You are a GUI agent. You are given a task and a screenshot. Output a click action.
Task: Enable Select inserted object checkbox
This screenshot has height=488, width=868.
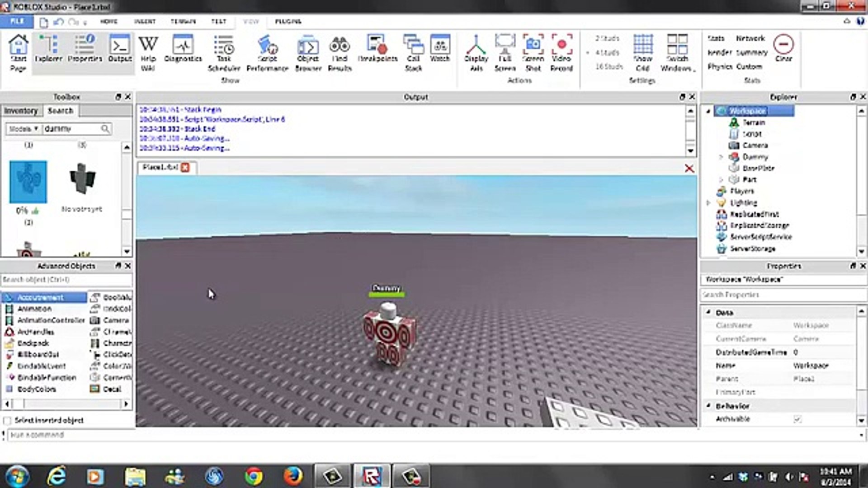pos(7,421)
